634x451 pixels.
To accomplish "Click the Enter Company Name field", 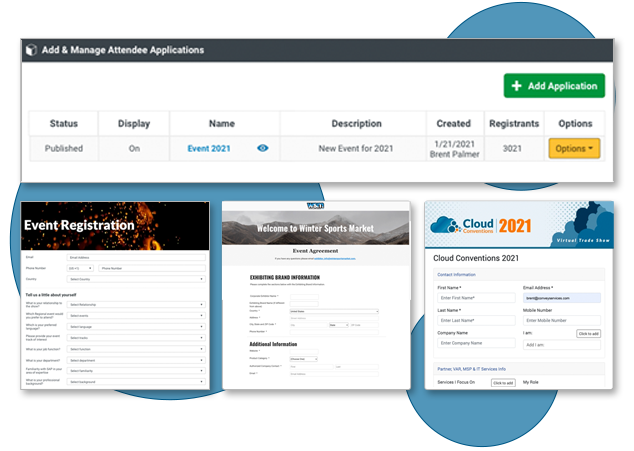I will pyautogui.click(x=476, y=343).
